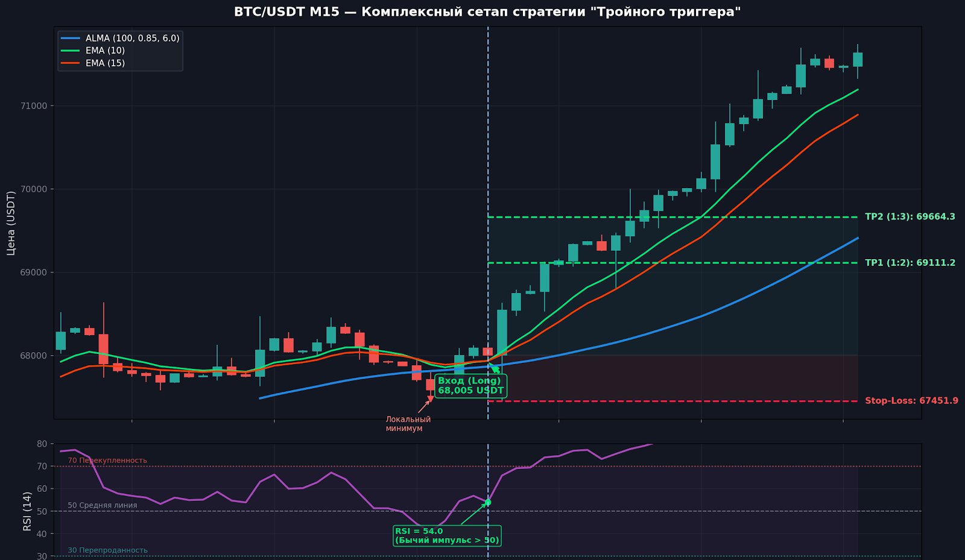Click the "50 Средняя линия" level label

pyautogui.click(x=103, y=506)
